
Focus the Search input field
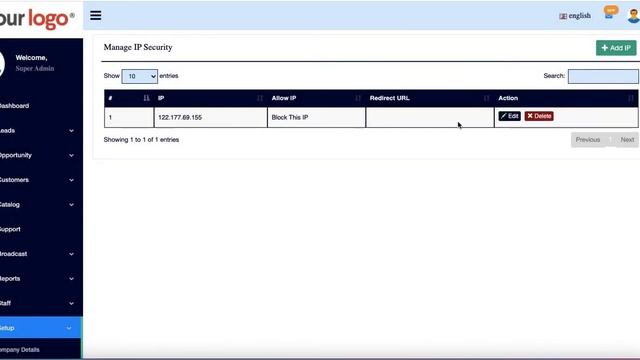pos(603,76)
